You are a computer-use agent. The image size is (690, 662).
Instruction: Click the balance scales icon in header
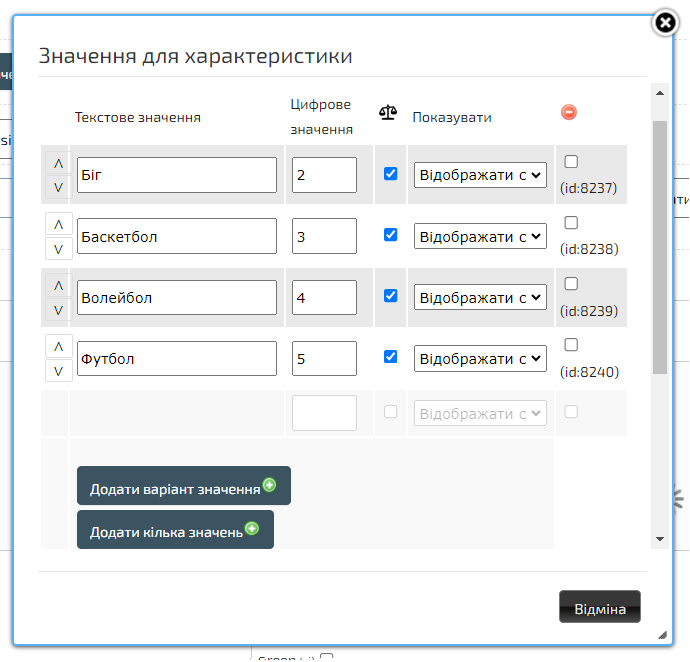388,113
